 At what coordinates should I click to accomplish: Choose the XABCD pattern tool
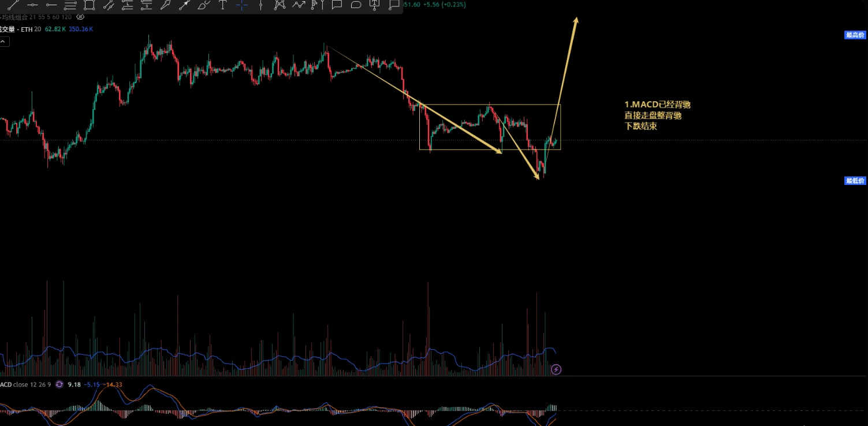click(280, 5)
